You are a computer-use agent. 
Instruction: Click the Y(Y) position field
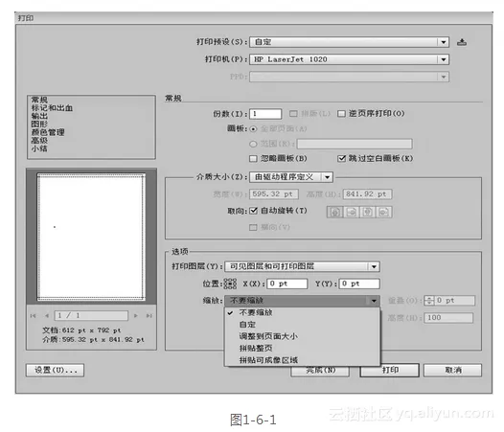(x=359, y=284)
